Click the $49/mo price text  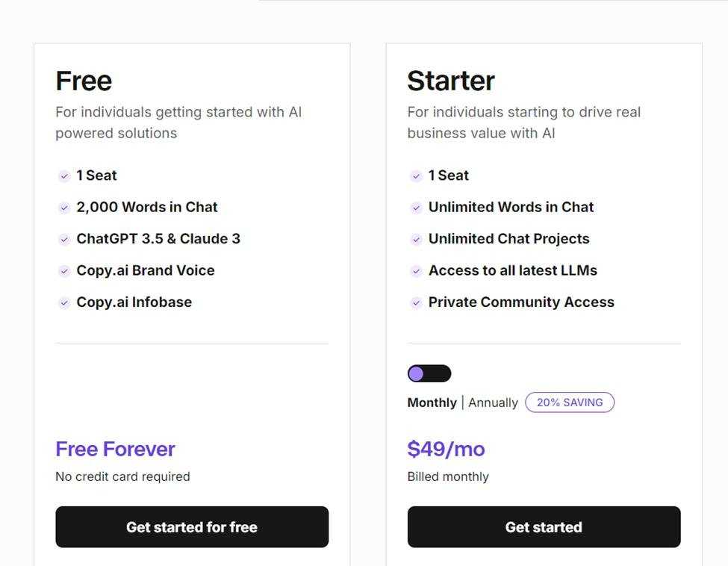click(446, 449)
